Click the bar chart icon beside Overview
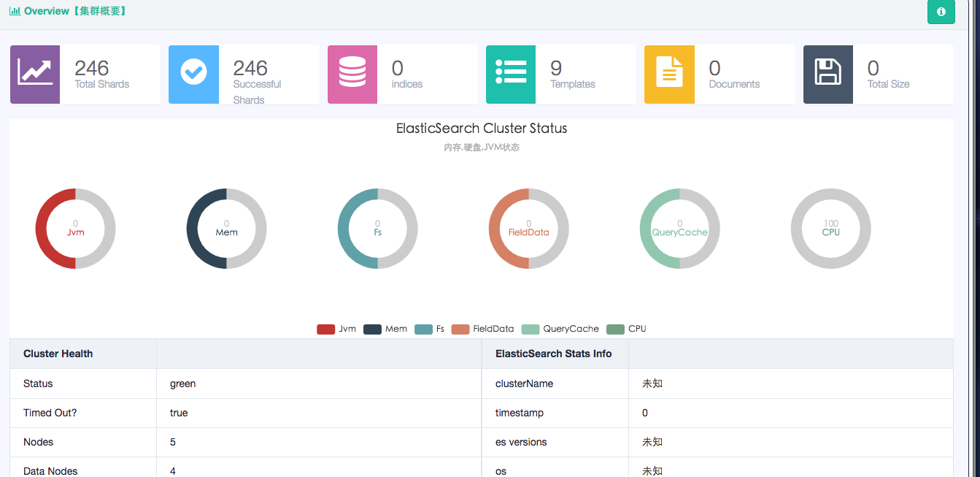The image size is (980, 477). tap(15, 11)
